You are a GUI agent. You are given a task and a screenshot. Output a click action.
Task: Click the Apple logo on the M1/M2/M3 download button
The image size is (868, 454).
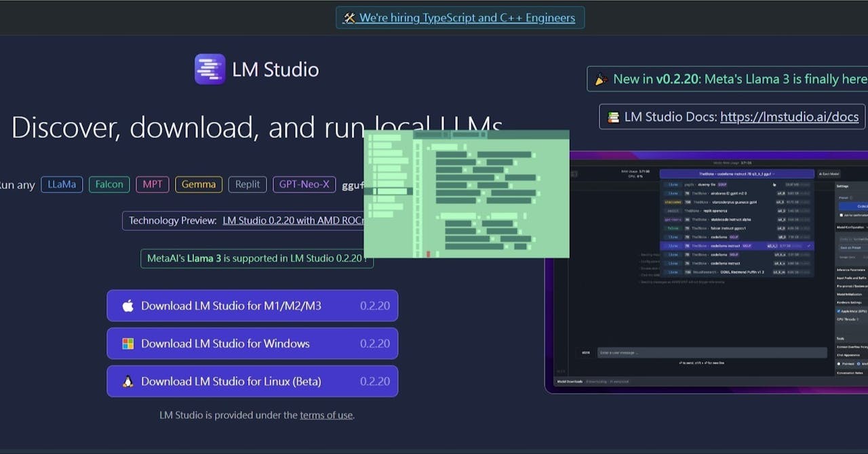127,306
